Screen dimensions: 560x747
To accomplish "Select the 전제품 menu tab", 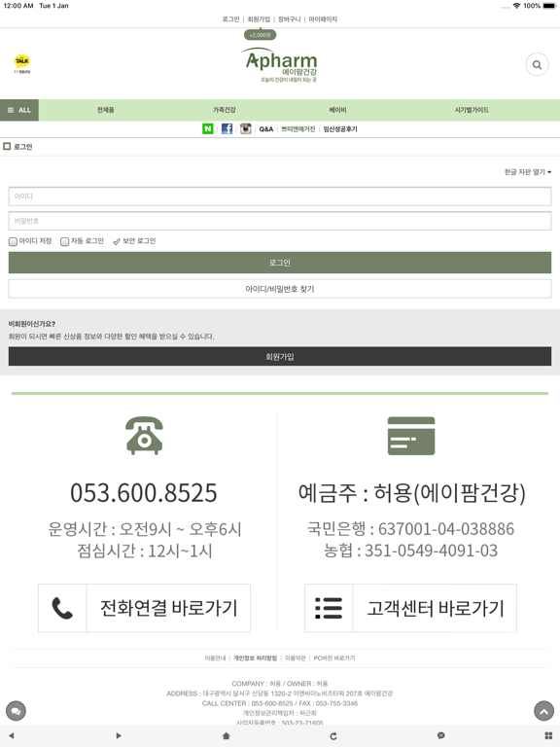I will point(106,110).
